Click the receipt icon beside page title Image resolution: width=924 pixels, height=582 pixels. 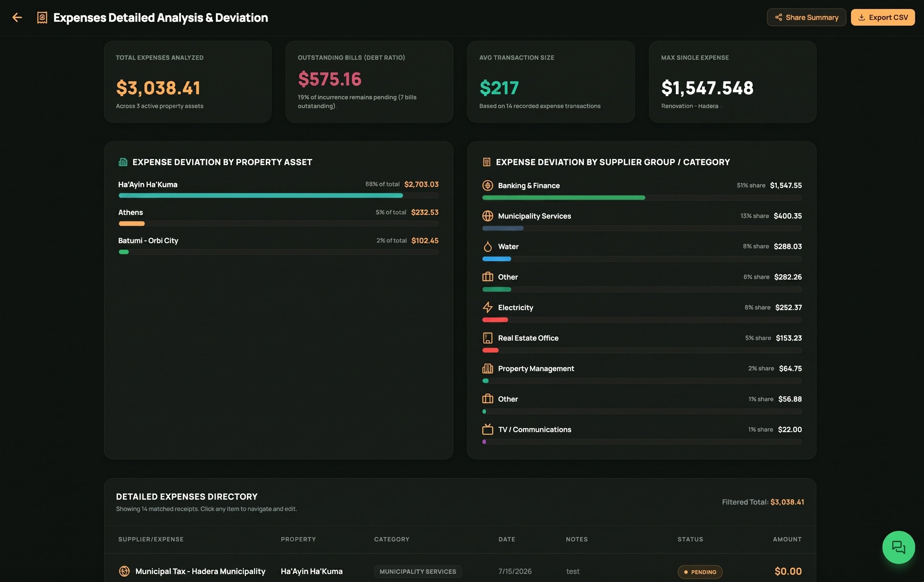[x=42, y=18]
